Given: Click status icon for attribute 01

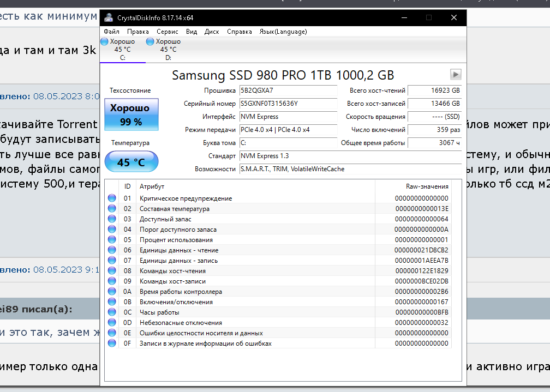Looking at the screenshot, I should click(112, 198).
